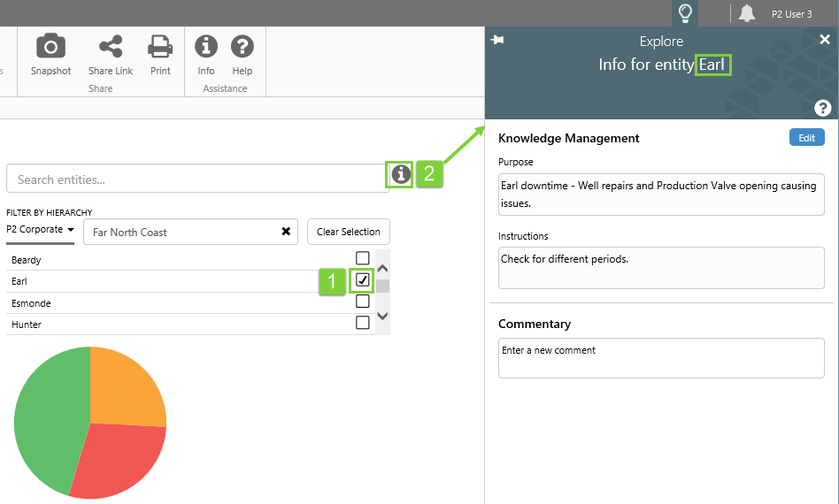Select the Hunter entity checkbox

pyautogui.click(x=362, y=323)
